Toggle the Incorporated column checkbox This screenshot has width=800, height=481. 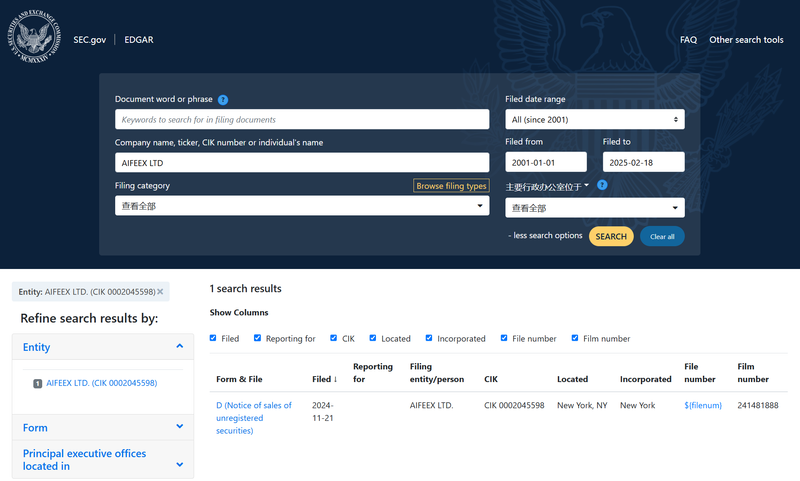[429, 338]
